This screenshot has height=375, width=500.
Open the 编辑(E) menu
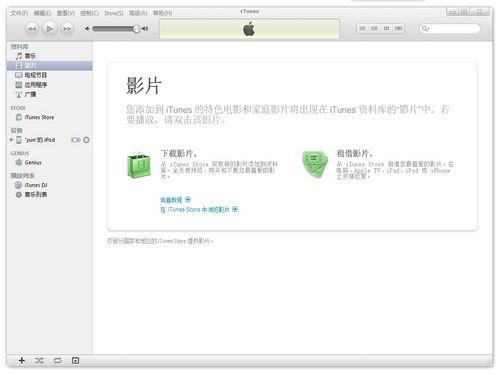[42, 13]
